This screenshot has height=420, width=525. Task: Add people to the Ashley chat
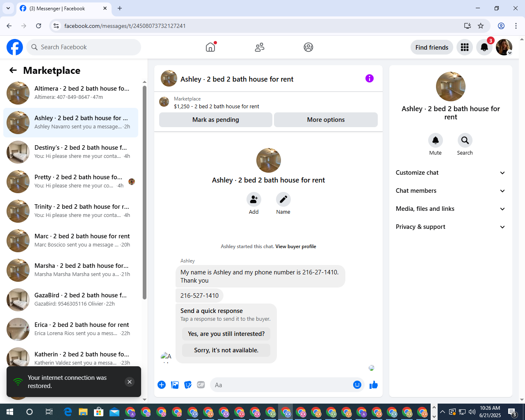tap(254, 199)
